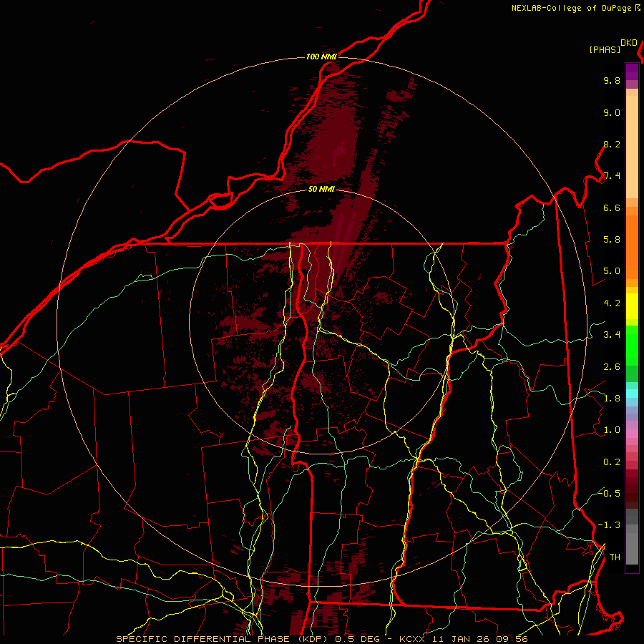Click the 0.2 legend value
This screenshot has height=644, width=644.
[x=612, y=462]
